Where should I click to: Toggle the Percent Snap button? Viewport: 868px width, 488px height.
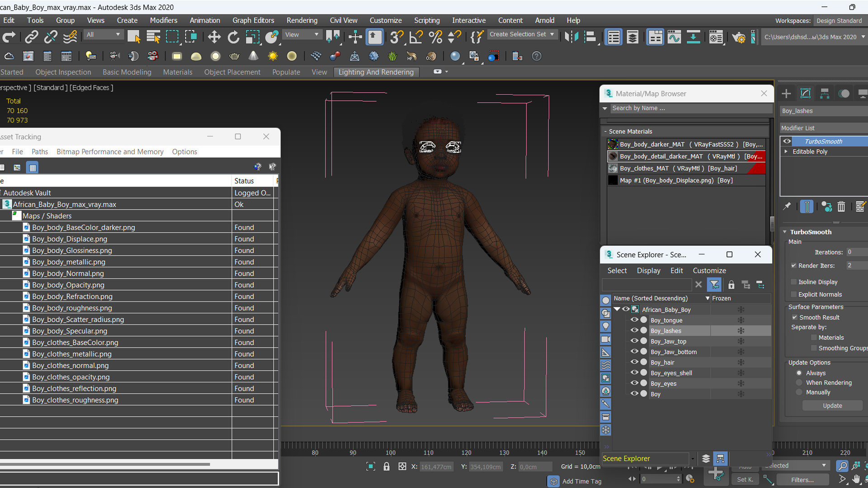[435, 37]
